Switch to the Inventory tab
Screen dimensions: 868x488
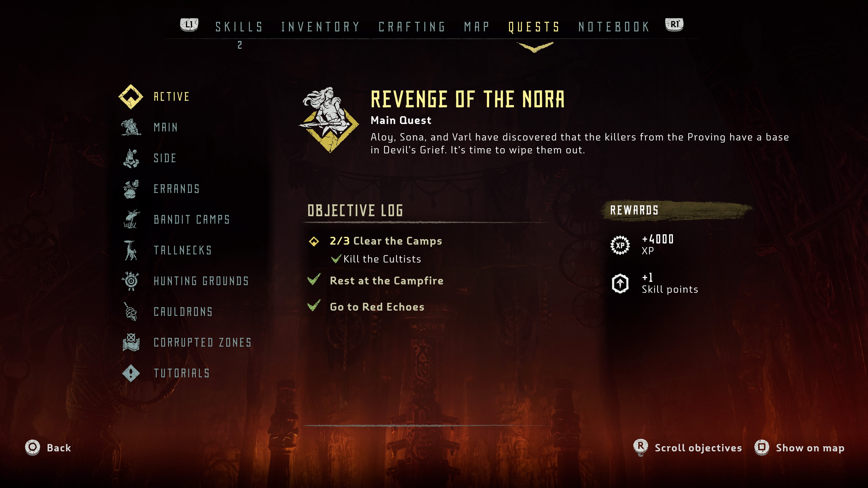pyautogui.click(x=321, y=27)
